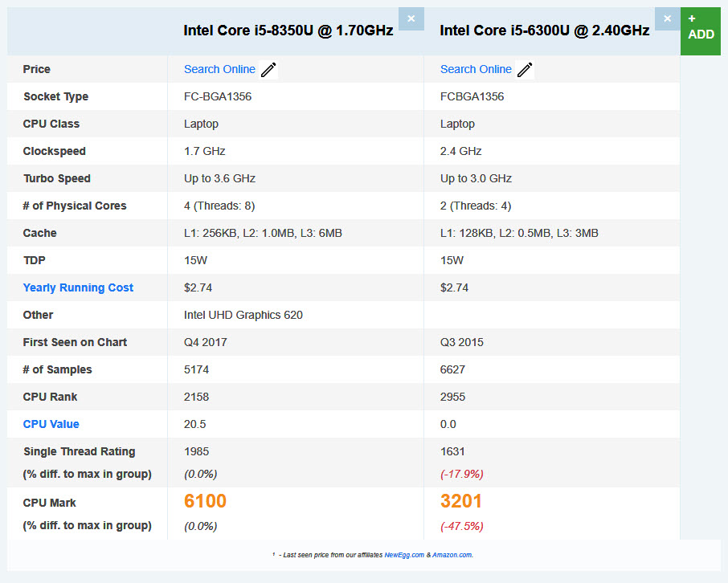This screenshot has height=583, width=728.
Task: Click the Intel UHD Graphics 620 cell
Action: click(x=243, y=315)
